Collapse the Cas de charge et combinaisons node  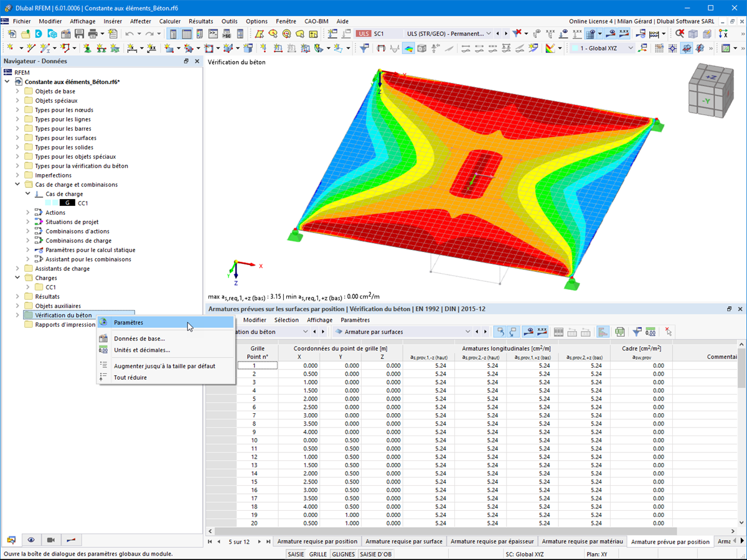click(x=17, y=185)
